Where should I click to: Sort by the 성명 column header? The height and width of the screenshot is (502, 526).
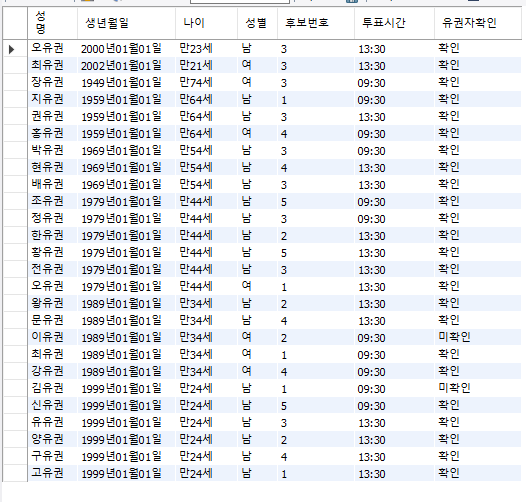(x=53, y=23)
